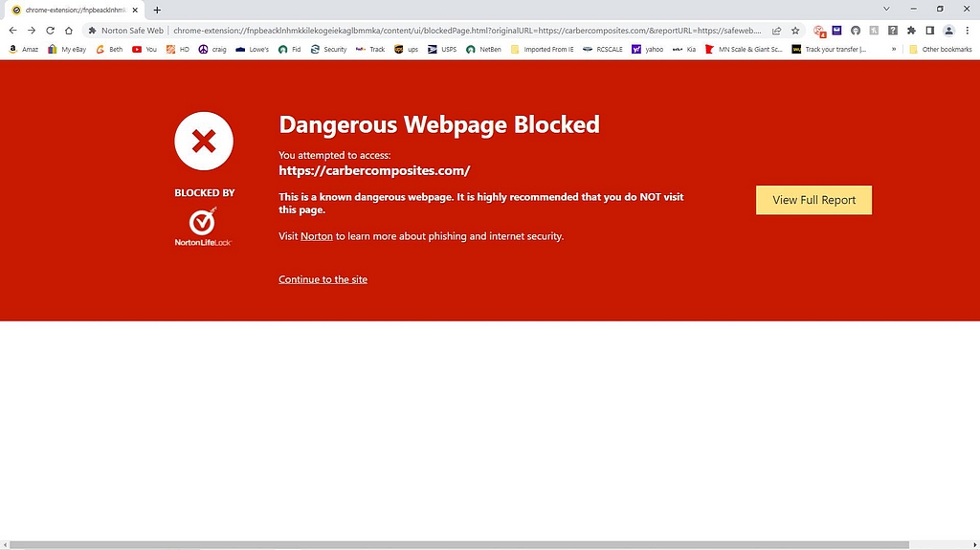
Task: Open the tab search chevron dropdown
Action: click(886, 9)
